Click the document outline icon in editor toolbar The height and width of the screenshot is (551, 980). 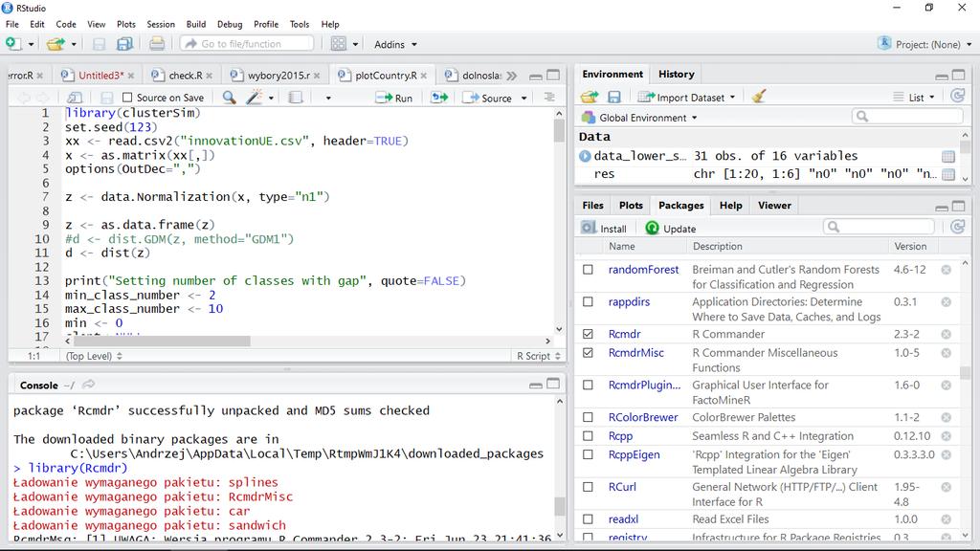click(549, 97)
